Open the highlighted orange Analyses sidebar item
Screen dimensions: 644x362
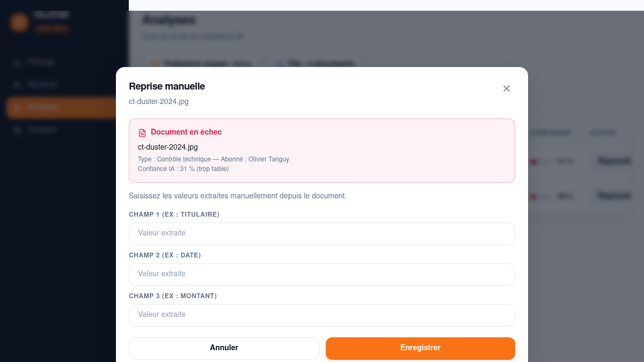pos(61,107)
